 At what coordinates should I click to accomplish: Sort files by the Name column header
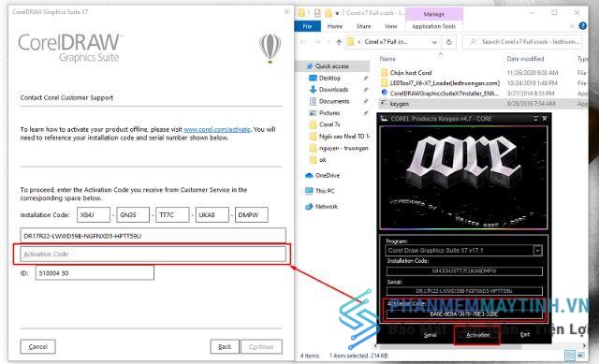[x=387, y=59]
